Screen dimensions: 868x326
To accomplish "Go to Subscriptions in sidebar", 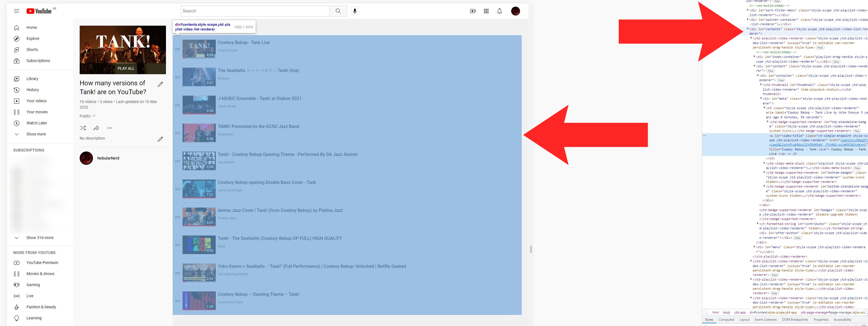I will coord(38,61).
